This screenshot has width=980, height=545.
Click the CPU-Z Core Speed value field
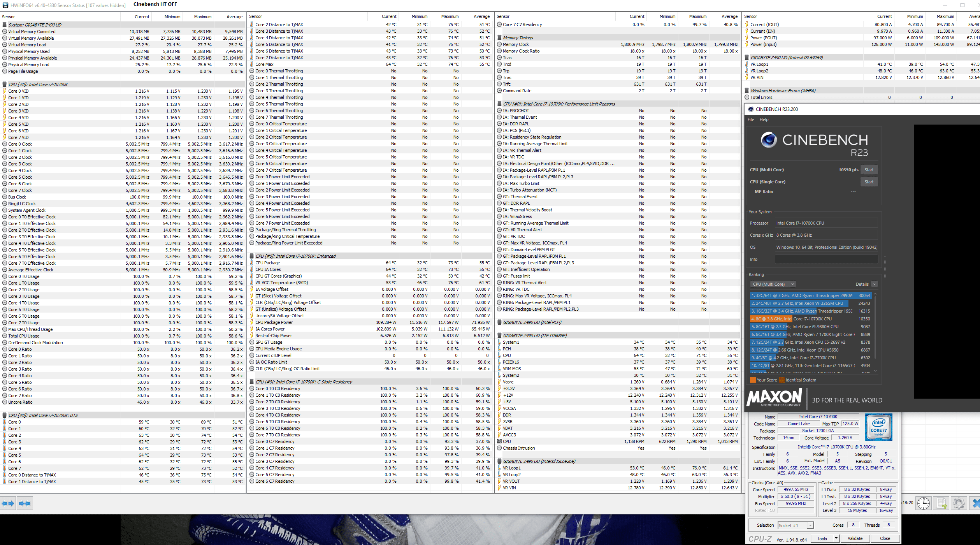[x=796, y=490]
